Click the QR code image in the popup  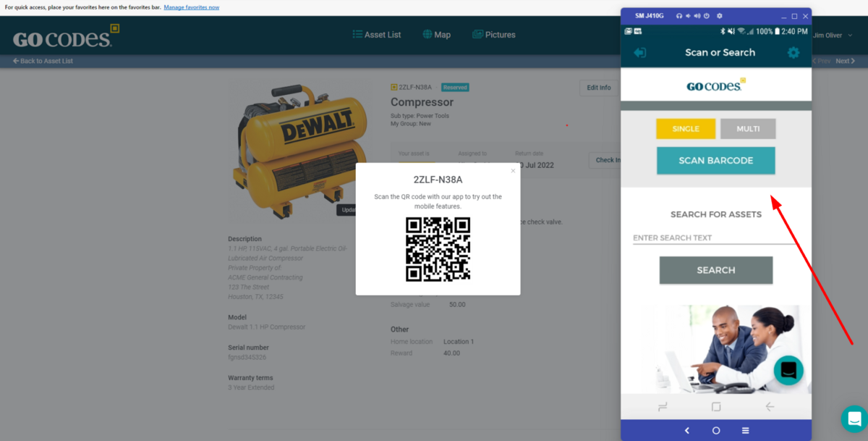438,249
